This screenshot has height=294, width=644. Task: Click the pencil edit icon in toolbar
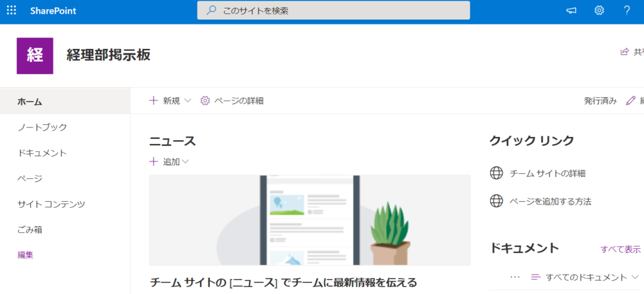[630, 101]
